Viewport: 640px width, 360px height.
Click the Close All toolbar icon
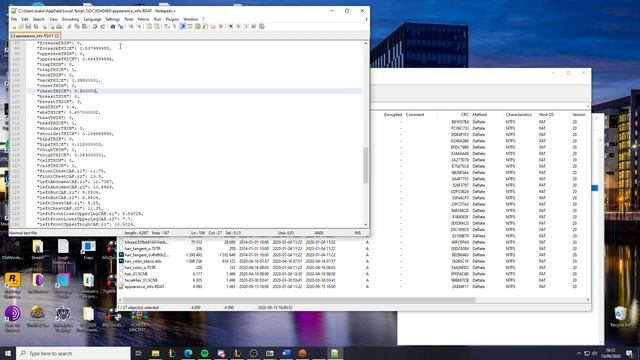click(x=51, y=27)
